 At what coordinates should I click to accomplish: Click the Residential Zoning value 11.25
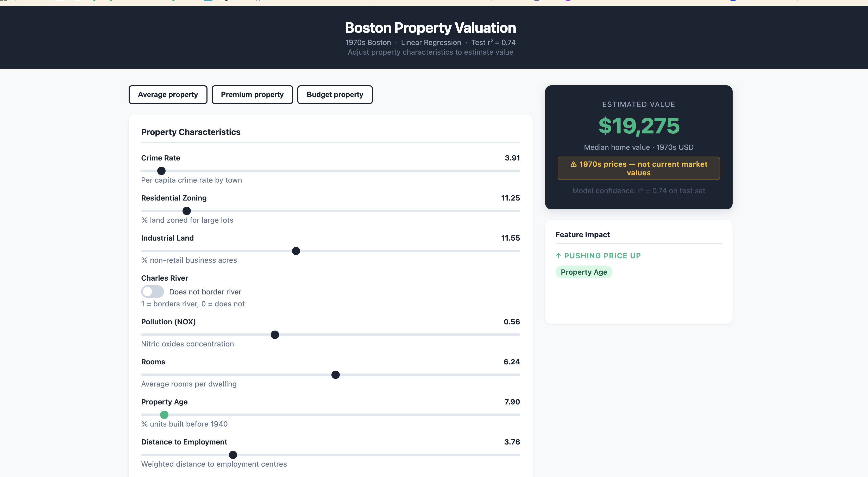pos(511,198)
